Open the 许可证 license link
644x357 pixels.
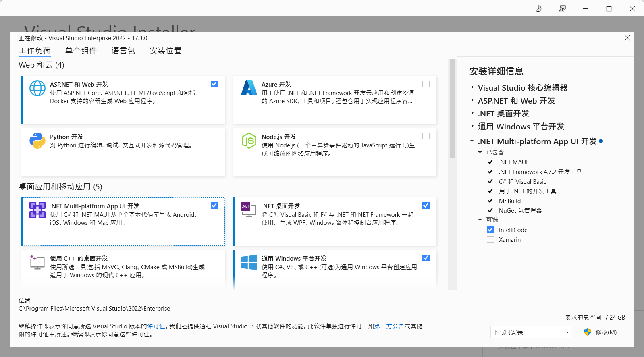pyautogui.click(x=156, y=326)
